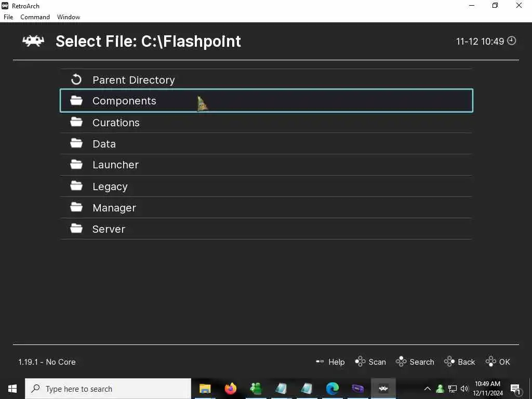Viewport: 532px width, 399px height.
Task: Open the Windows Start menu
Action: coord(12,389)
